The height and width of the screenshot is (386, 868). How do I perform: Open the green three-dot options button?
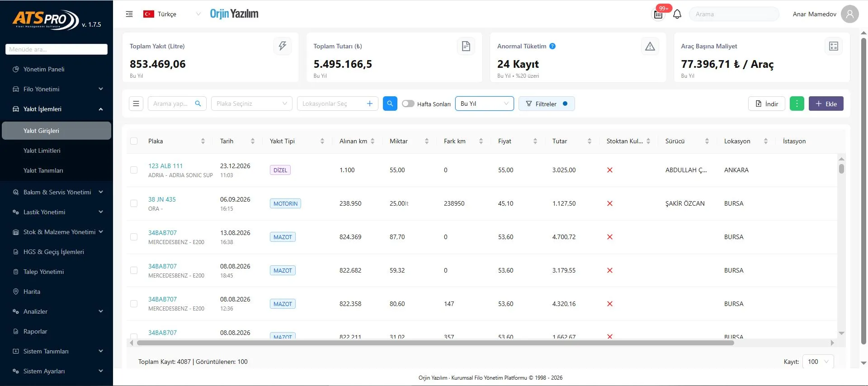[797, 104]
